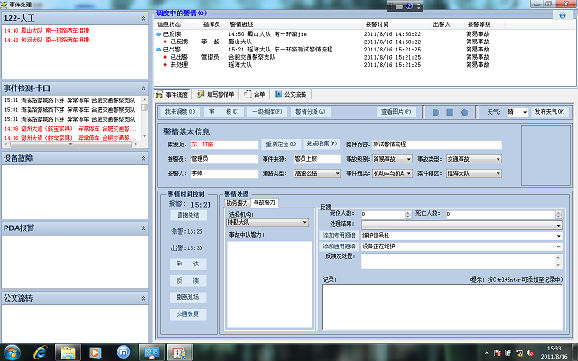Viewport: 578px width, 361px height.
Task: Click the middle blue square toolbar icon
Action: (x=450, y=112)
